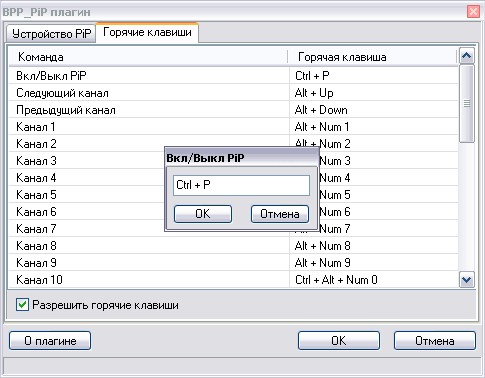The image size is (485, 378).
Task: Click the Alt + Up hotkey cell
Action: pos(374,93)
